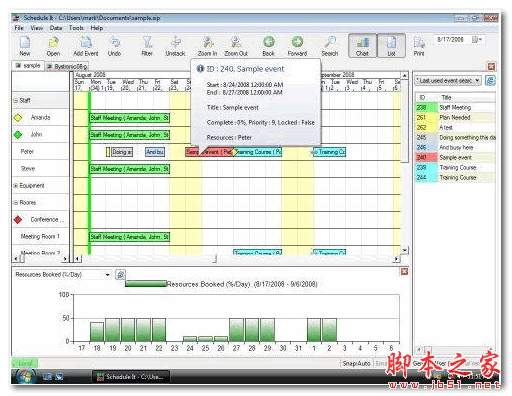Open the File menu
512x396 pixels.
pyautogui.click(x=19, y=28)
